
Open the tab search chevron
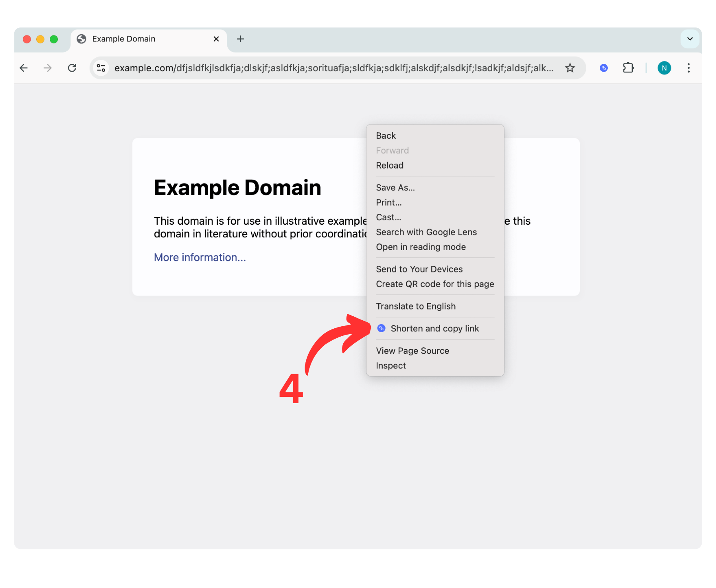tap(690, 39)
